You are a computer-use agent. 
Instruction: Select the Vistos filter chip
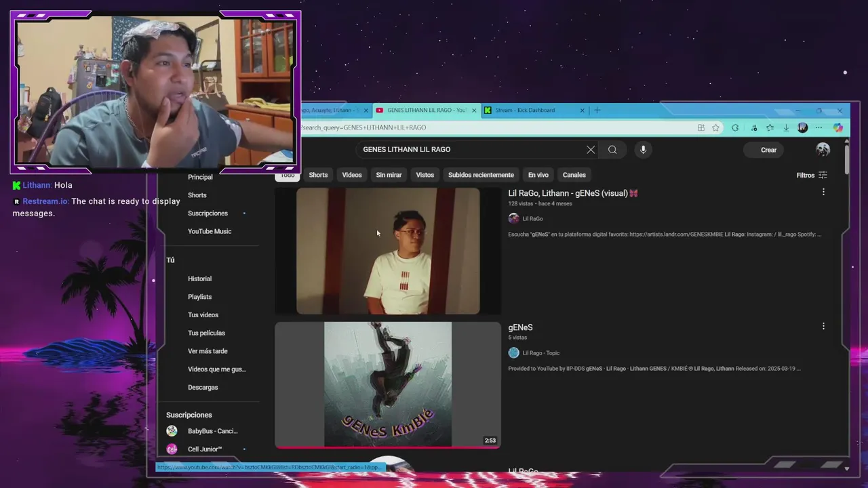tap(425, 175)
